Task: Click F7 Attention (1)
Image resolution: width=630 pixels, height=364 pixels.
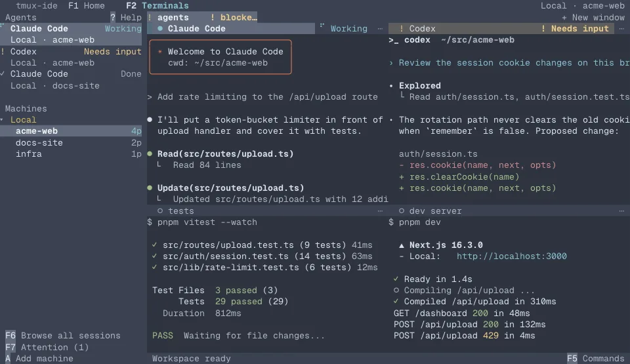Action: 47,347
